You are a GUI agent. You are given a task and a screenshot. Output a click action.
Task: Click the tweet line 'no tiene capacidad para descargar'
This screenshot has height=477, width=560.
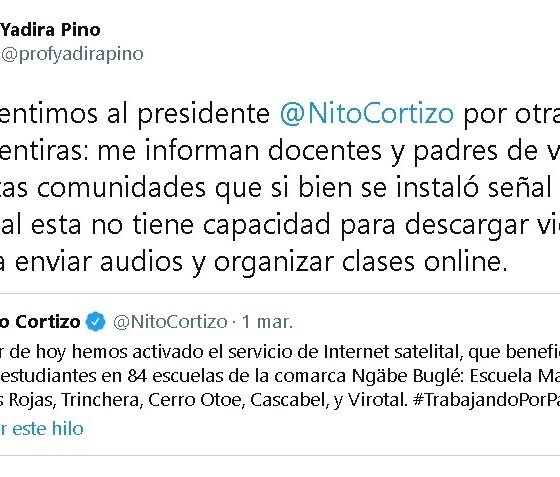click(280, 225)
